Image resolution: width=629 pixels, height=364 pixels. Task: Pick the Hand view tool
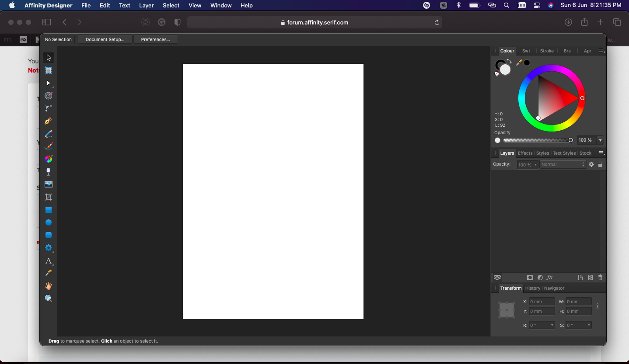(x=49, y=286)
